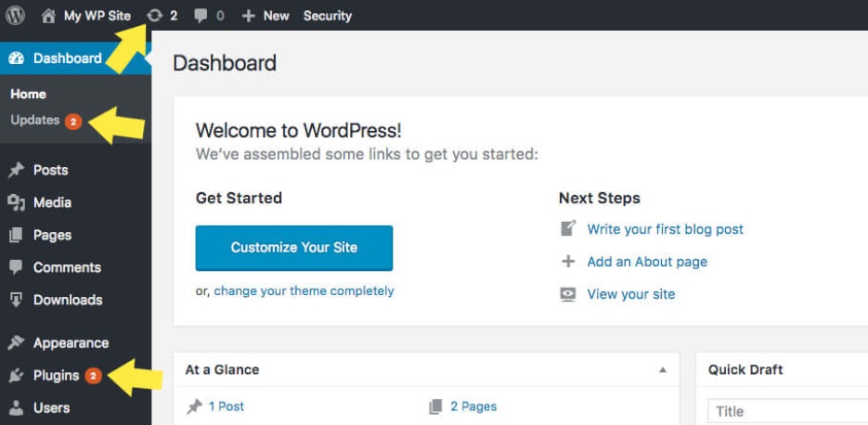The image size is (868, 425).
Task: Go to Updates submenu item
Action: (x=35, y=121)
